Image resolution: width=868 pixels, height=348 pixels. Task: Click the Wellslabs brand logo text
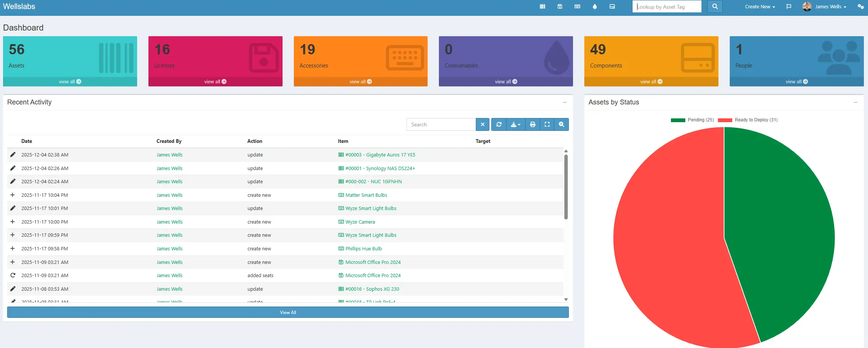[x=19, y=6]
